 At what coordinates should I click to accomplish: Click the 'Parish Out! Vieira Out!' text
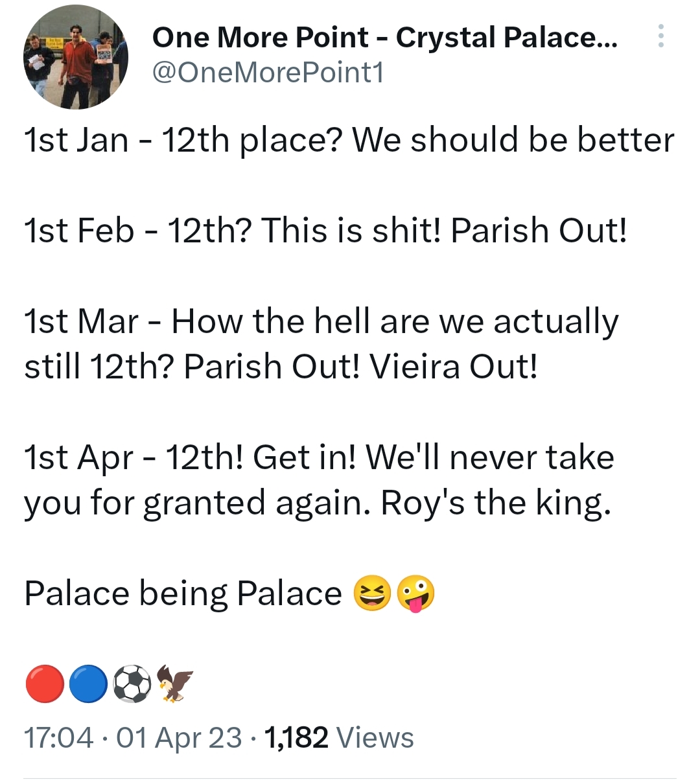[x=360, y=367]
